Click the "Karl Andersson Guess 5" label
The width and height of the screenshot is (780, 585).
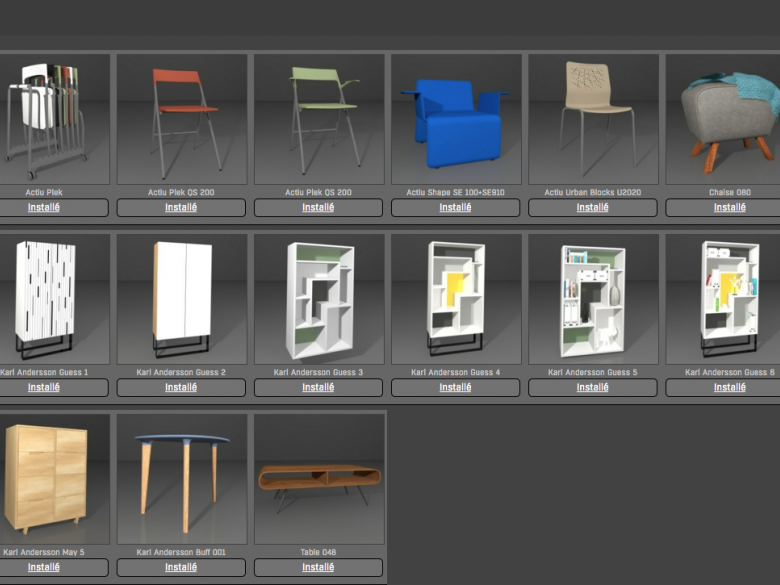tap(592, 372)
